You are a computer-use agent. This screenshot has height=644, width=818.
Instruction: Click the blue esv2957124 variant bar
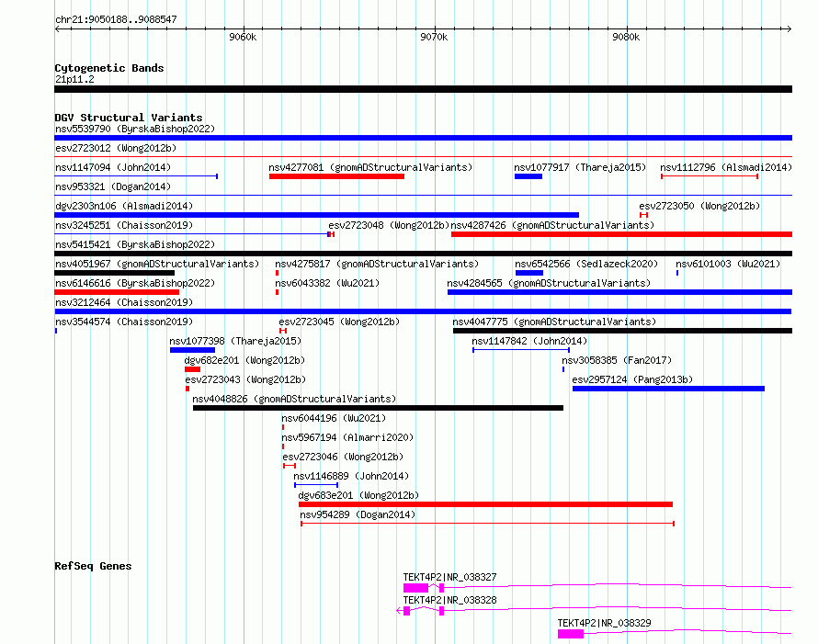point(669,389)
